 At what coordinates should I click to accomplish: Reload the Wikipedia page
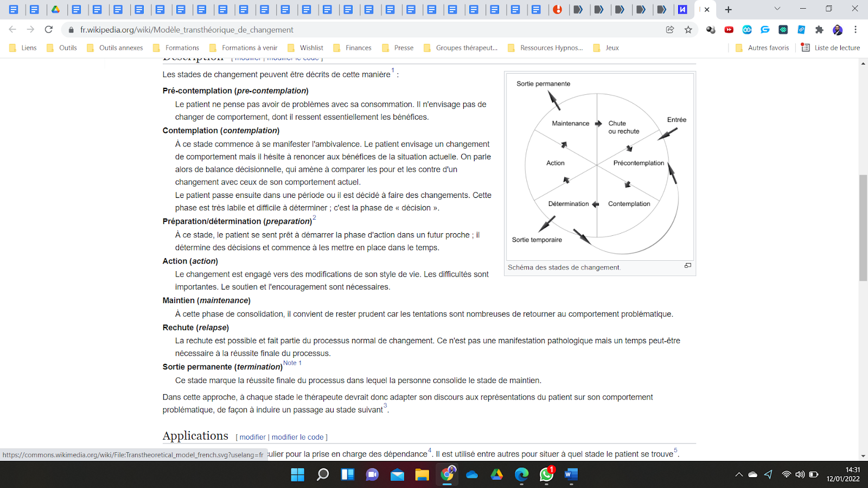tap(49, 30)
